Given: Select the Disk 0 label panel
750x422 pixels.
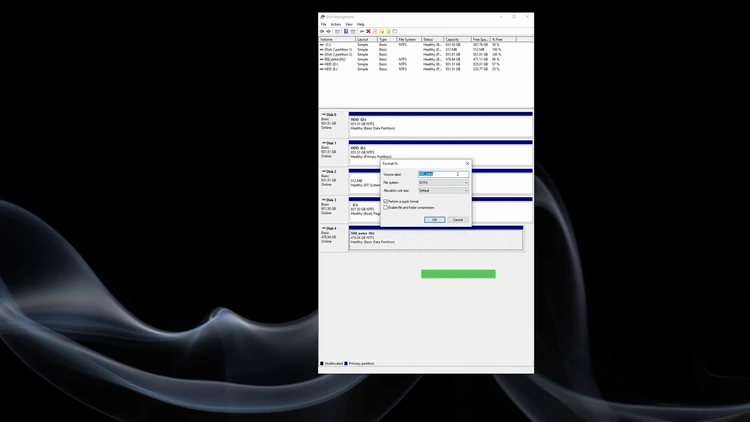Looking at the screenshot, I should pyautogui.click(x=333, y=124).
